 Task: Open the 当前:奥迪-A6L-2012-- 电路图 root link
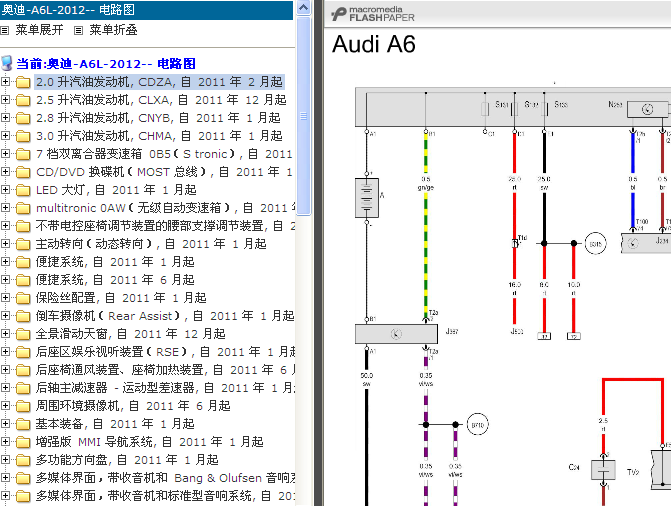(x=106, y=64)
